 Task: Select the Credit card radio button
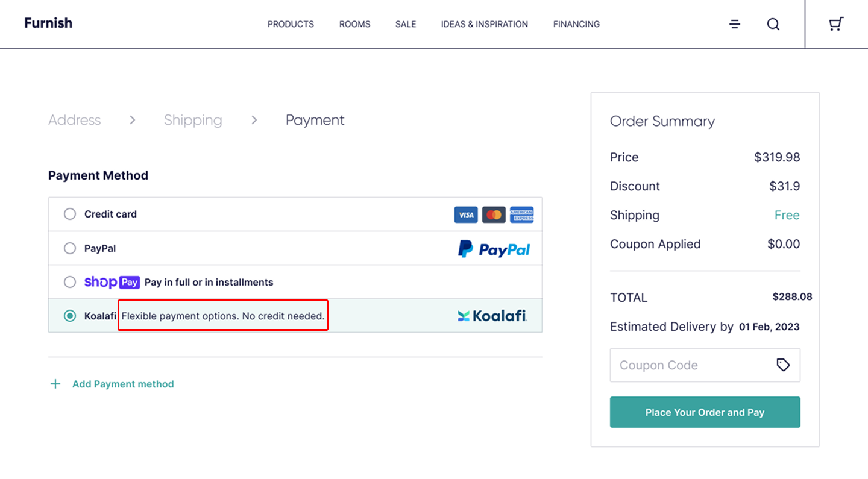[70, 214]
